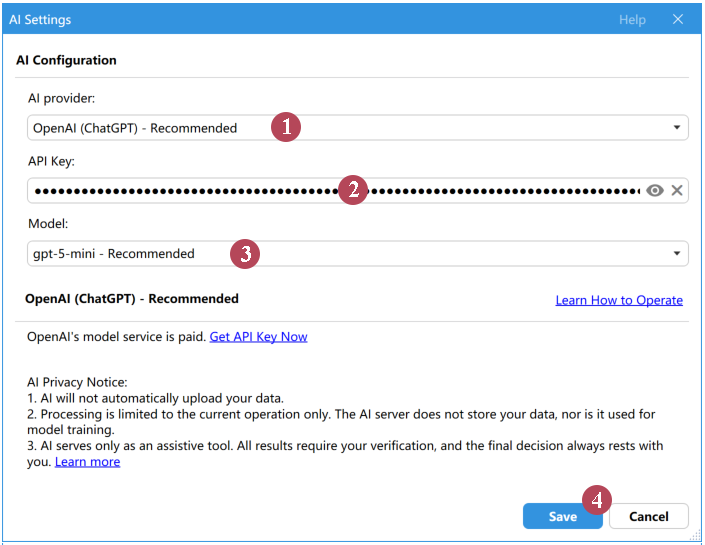Close the AI Settings dialog
The image size is (705, 545).
coord(678,19)
